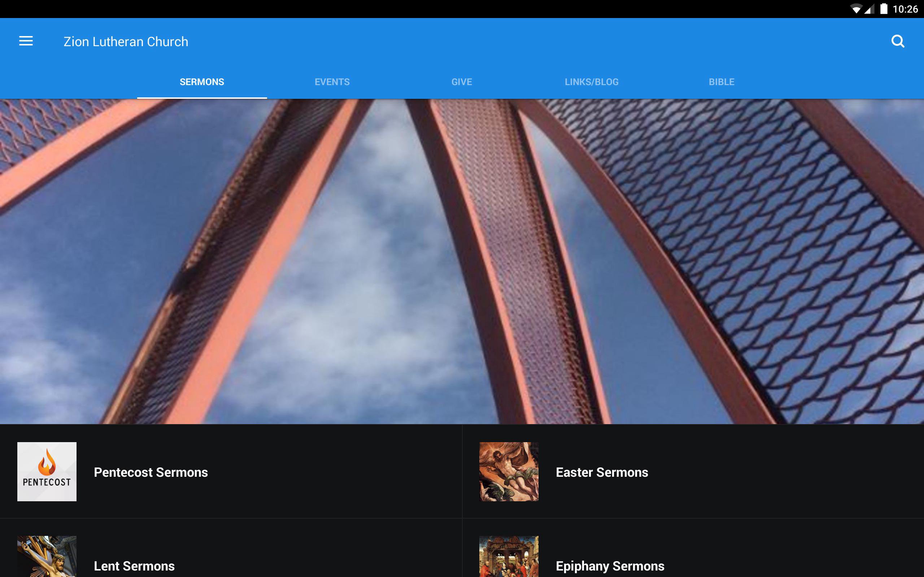
Task: Tap the clock showing 10:26
Action: pos(905,9)
